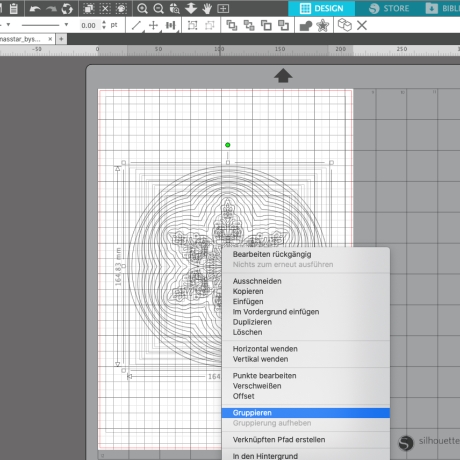Click the Redo arrow icon
The image size is (460, 460).
[x=51, y=9]
